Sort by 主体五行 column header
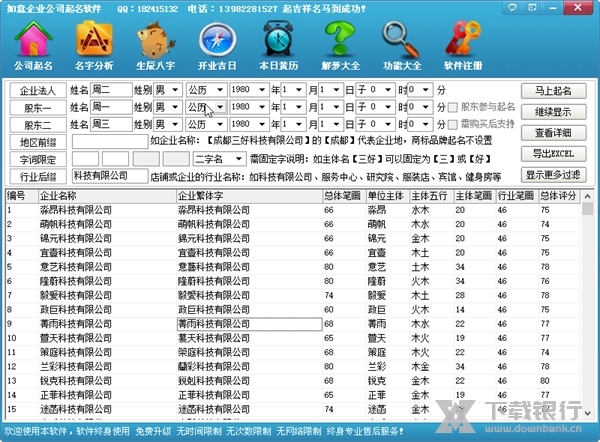The height and width of the screenshot is (442, 600). pyautogui.click(x=432, y=196)
